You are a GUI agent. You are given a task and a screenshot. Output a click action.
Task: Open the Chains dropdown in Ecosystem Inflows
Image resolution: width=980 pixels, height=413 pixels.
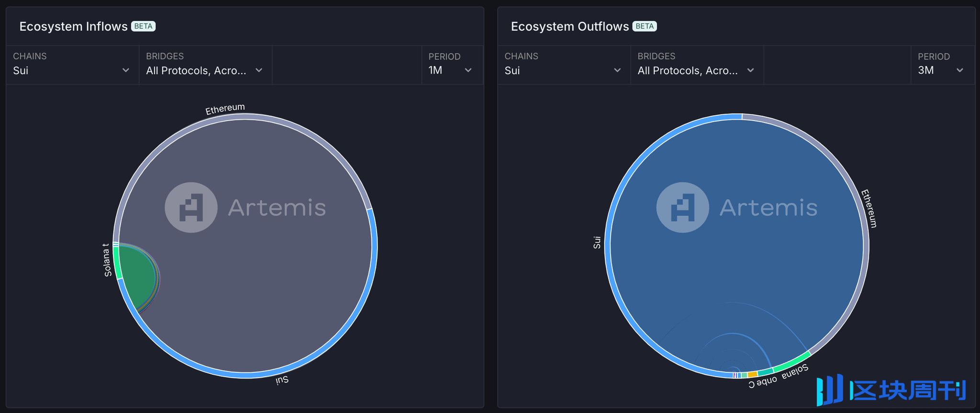(x=72, y=65)
